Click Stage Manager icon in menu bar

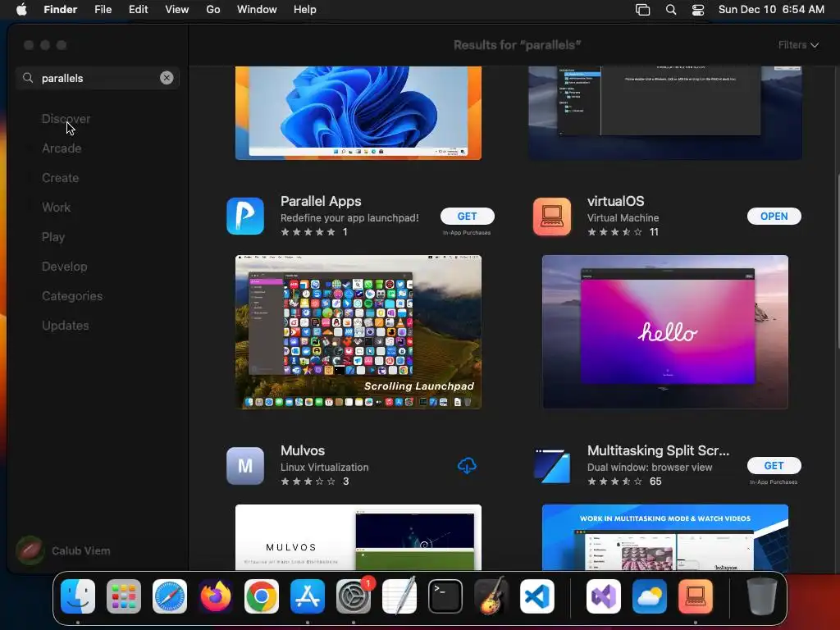[x=642, y=10]
